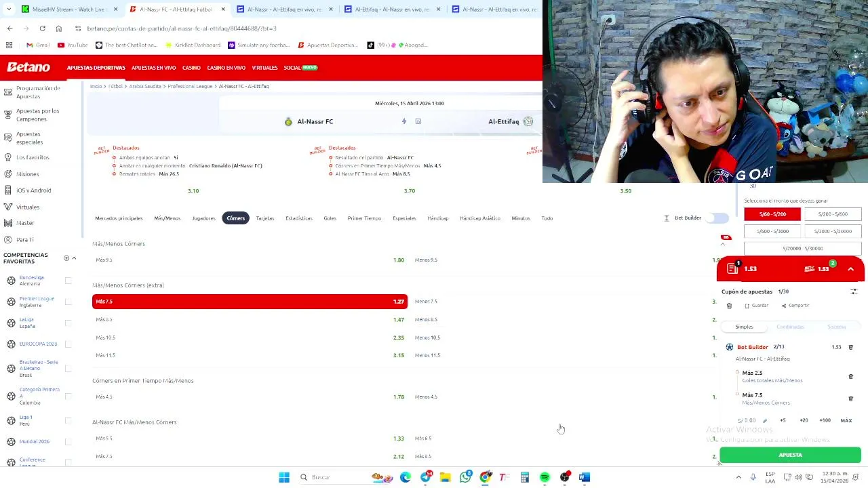Open Windows Start menu
Screen dimensions: 868x488
pos(284,477)
